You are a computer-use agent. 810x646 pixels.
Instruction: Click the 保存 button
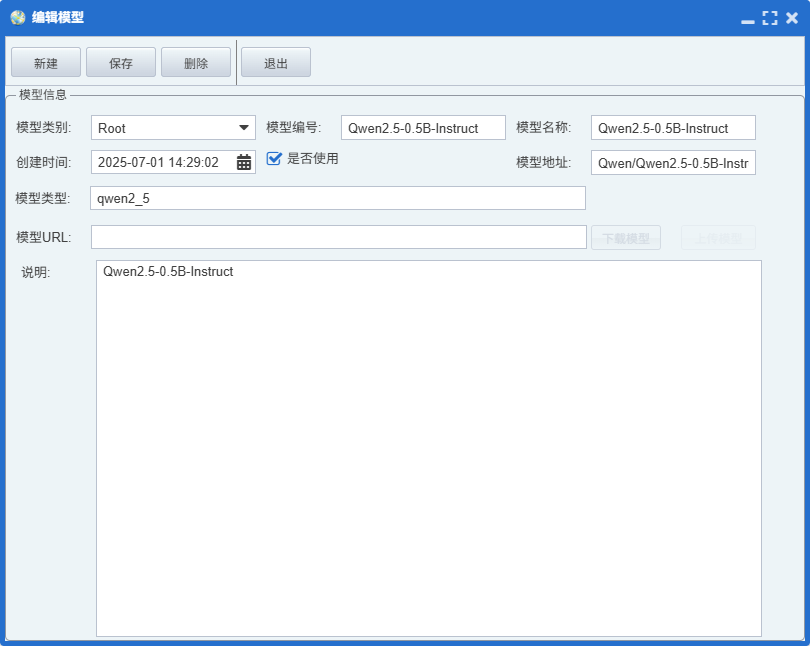pos(121,62)
